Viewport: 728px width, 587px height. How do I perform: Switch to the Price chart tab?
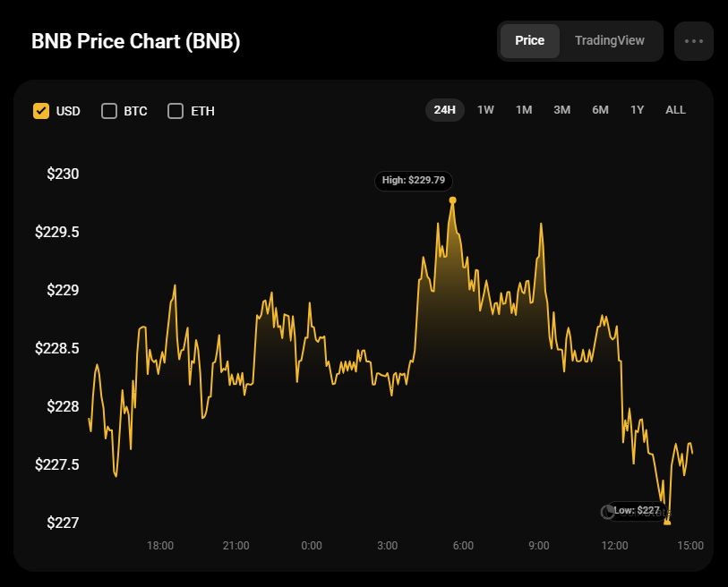coord(529,41)
